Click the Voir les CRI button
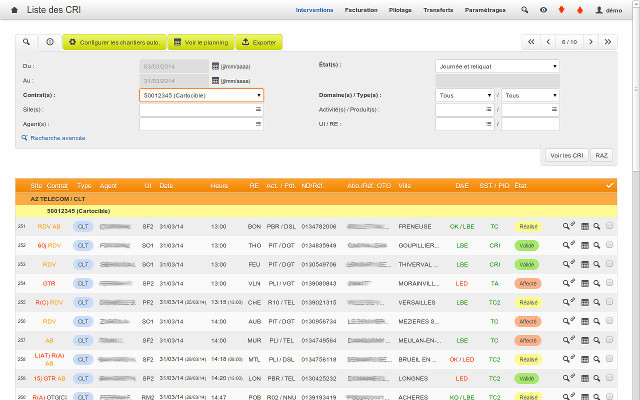Screen dimensions: 640x400 point(567,156)
